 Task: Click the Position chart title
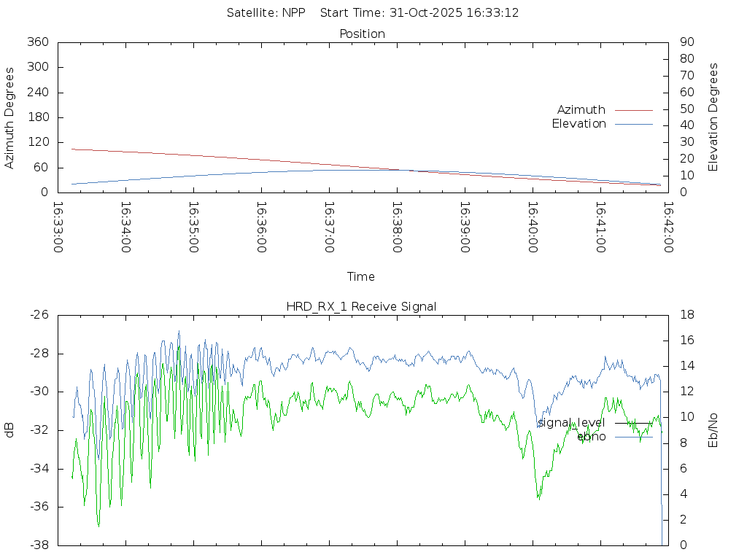point(362,34)
